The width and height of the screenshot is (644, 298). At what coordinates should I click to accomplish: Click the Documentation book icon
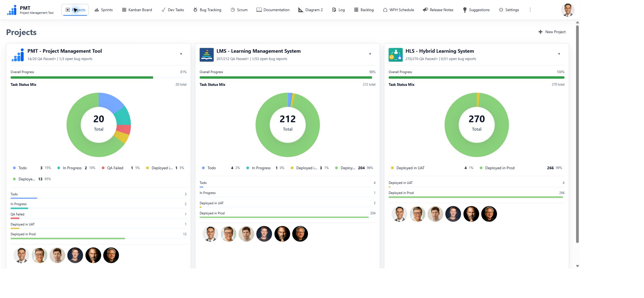[259, 10]
